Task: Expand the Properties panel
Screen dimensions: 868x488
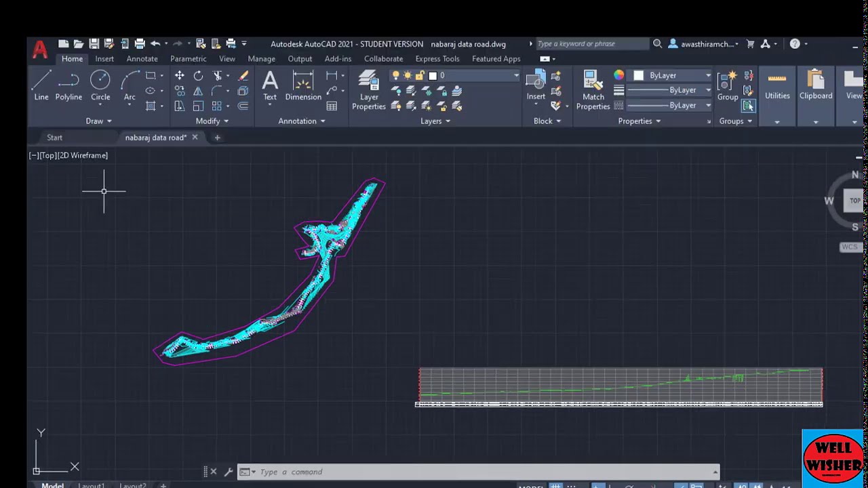Action: pyautogui.click(x=639, y=121)
